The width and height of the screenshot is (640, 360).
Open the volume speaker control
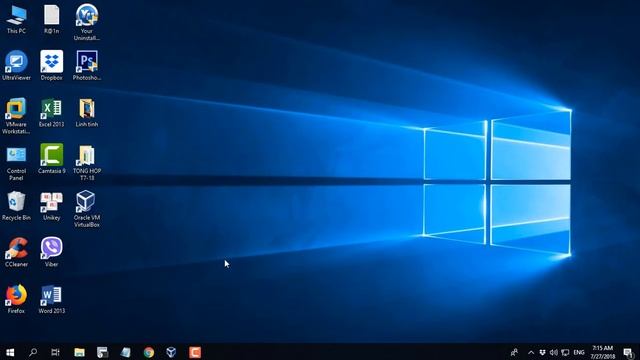(x=553, y=352)
